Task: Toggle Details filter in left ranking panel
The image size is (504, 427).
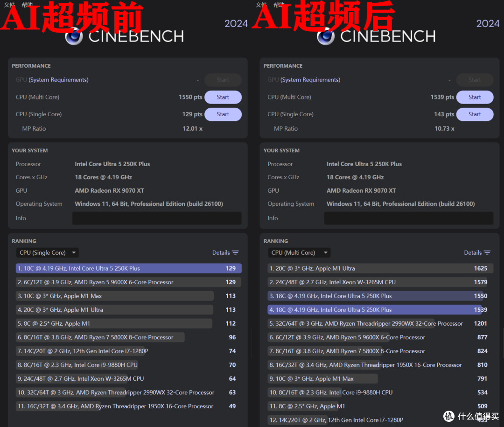Action: tap(225, 253)
